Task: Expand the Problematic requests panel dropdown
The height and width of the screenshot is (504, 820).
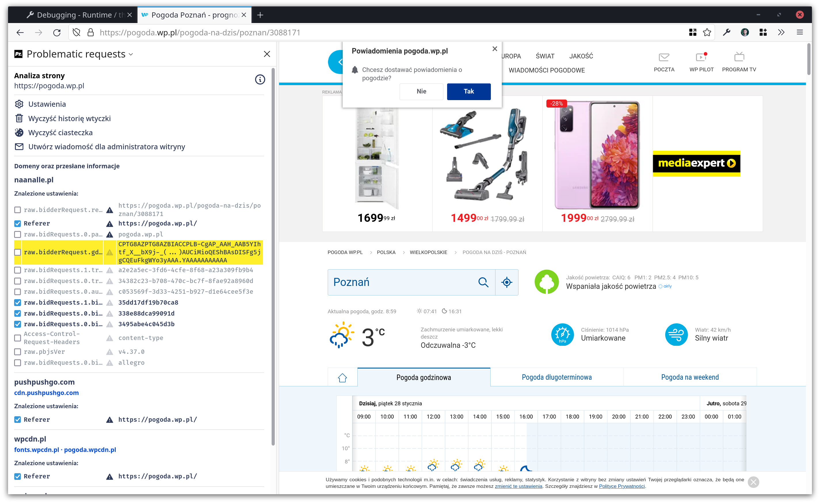Action: pos(131,54)
